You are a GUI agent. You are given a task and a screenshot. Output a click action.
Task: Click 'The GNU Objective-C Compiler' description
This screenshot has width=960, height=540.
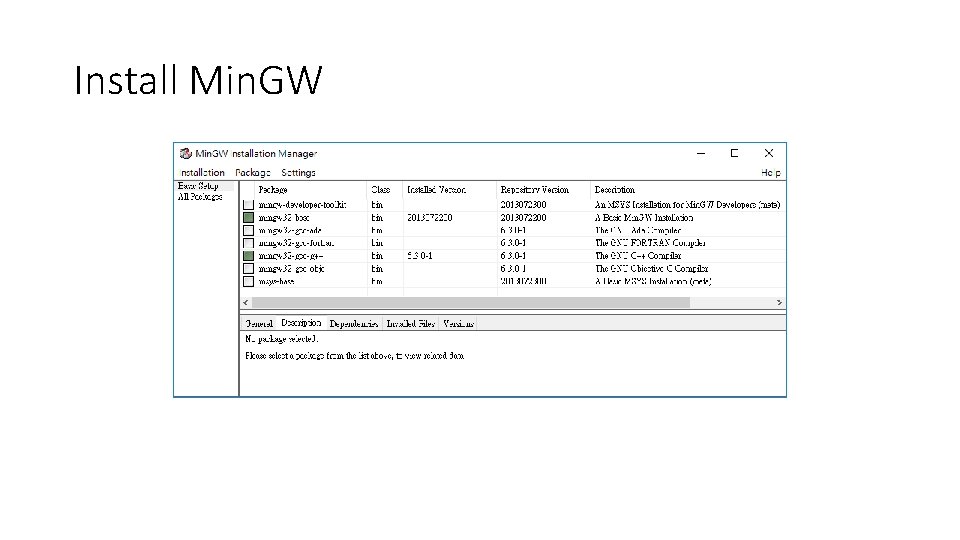(652, 269)
